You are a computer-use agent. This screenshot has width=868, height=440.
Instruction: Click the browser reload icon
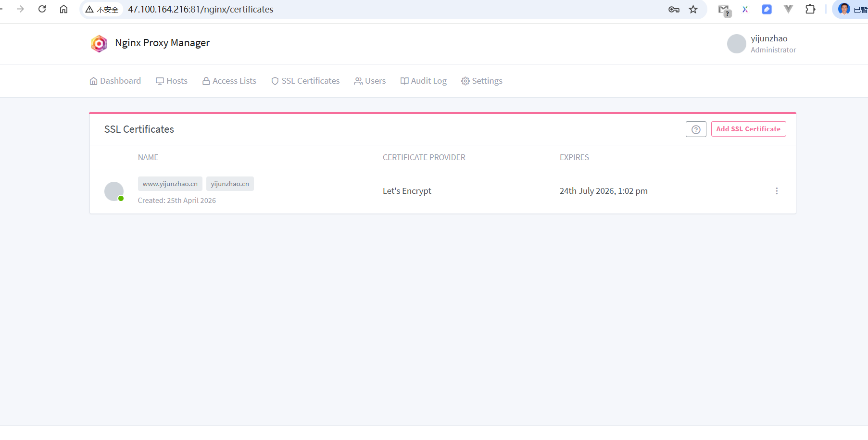click(42, 9)
